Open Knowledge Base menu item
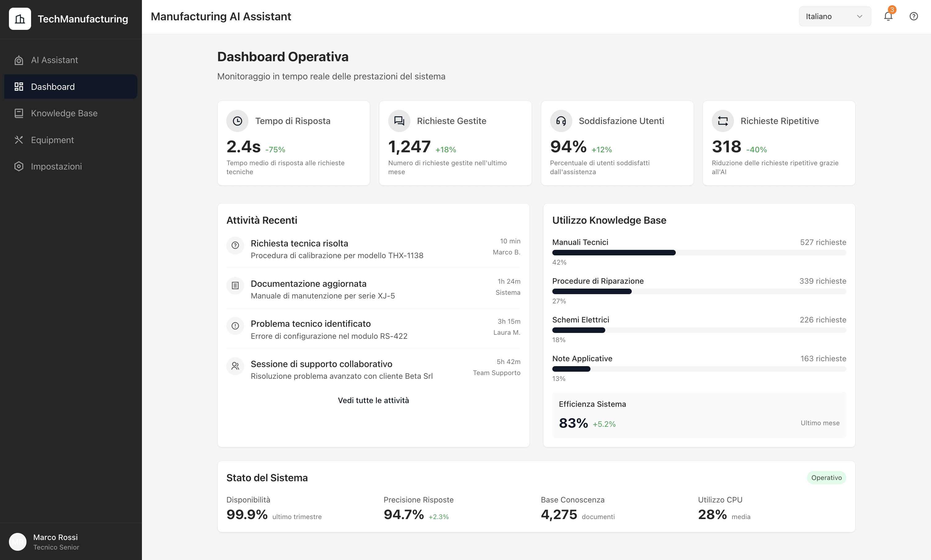Image resolution: width=931 pixels, height=560 pixels. (x=71, y=113)
